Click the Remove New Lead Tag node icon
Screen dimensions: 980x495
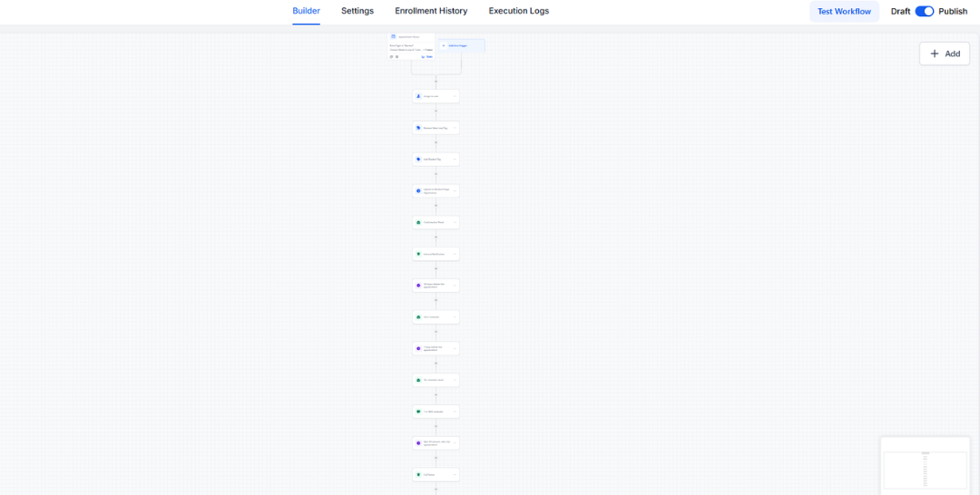418,128
